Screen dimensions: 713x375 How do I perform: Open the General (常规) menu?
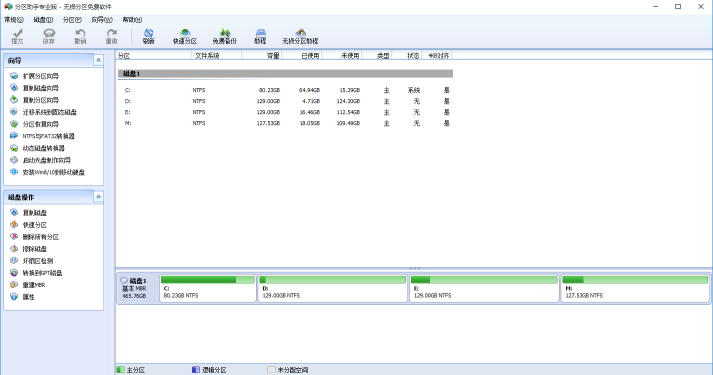tap(14, 20)
